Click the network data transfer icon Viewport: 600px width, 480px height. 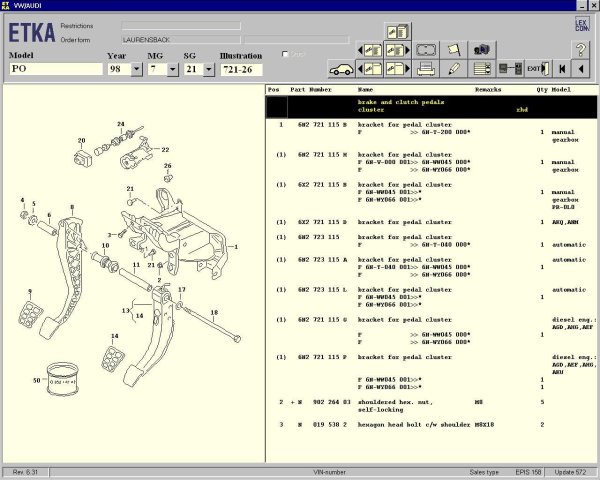click(510, 69)
